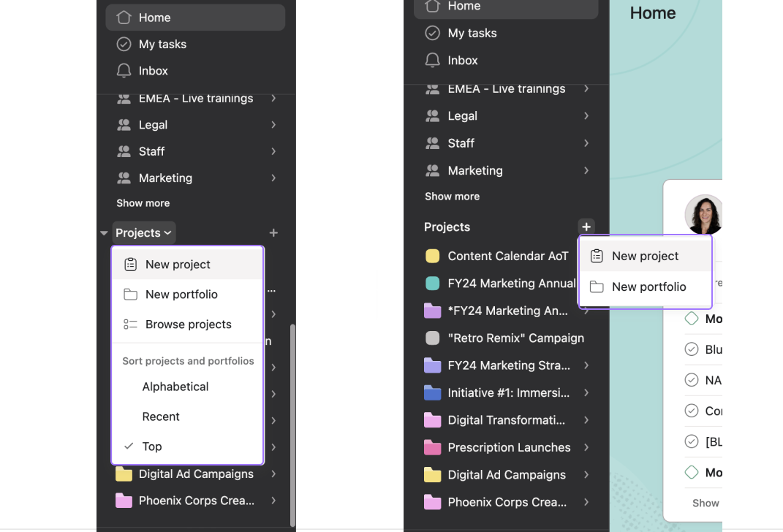
Task: Select the Recent sort option
Action: [x=159, y=416]
